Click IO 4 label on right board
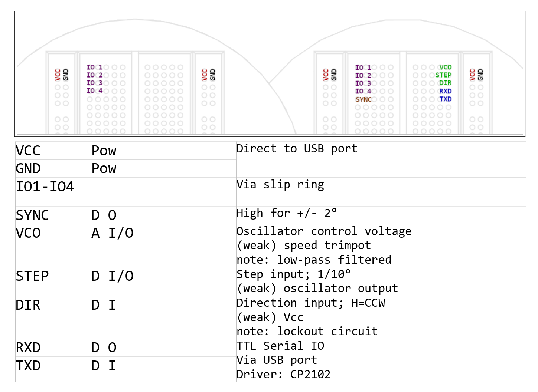 click(363, 91)
